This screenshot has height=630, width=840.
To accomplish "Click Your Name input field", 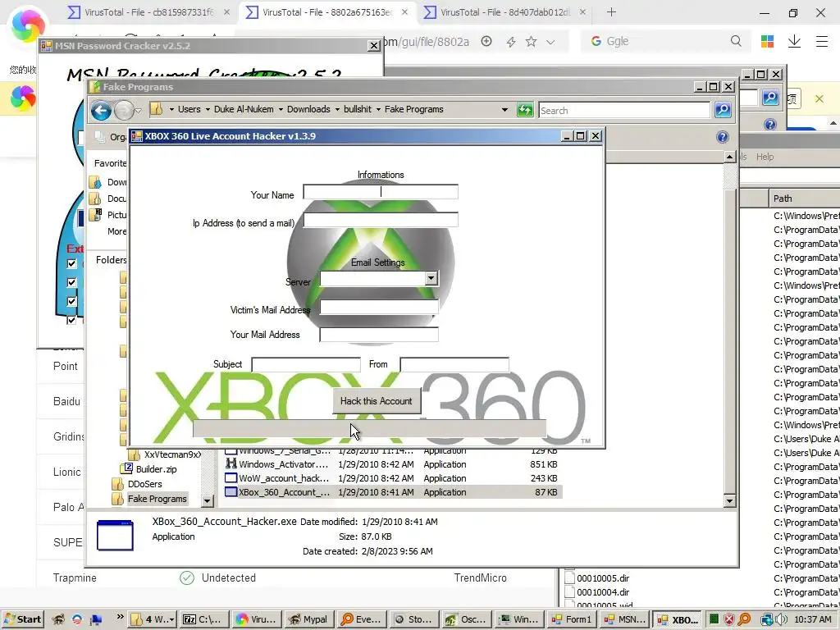I will (x=381, y=192).
